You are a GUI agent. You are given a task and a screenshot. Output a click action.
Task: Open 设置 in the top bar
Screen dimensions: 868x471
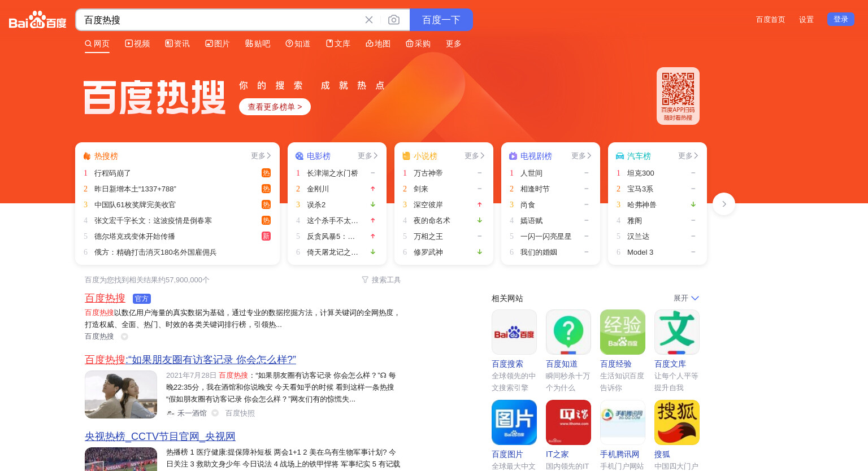pyautogui.click(x=806, y=19)
